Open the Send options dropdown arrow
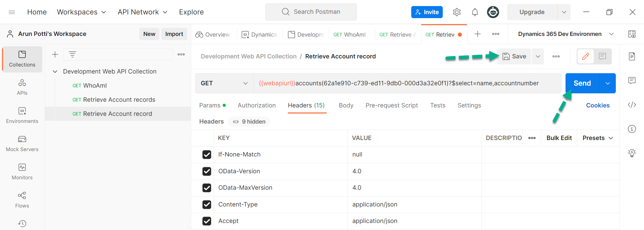Screen dimensions: 644x230 (607, 83)
